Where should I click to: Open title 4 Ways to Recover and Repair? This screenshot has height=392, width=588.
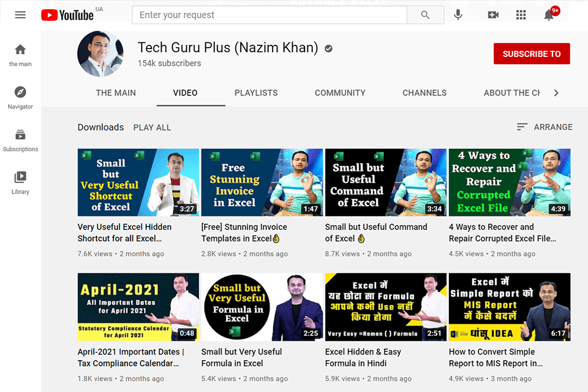pos(502,233)
